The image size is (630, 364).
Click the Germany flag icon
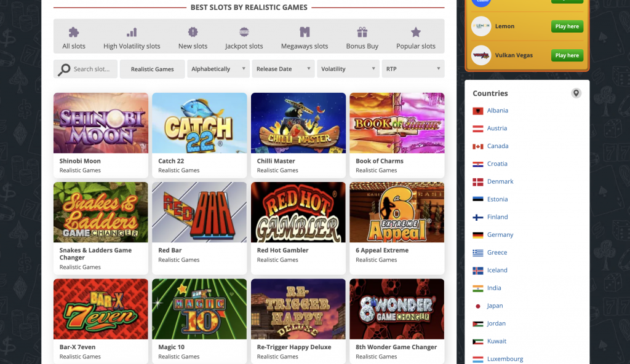point(477,235)
